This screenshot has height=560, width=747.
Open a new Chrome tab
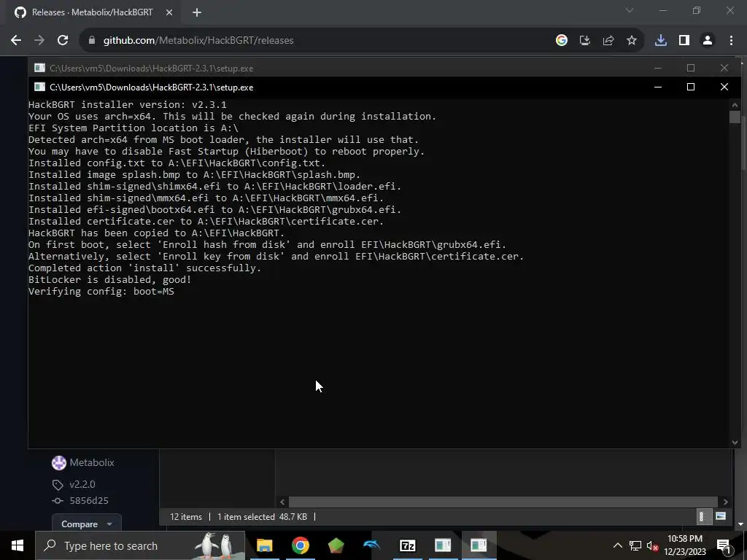tap(197, 12)
